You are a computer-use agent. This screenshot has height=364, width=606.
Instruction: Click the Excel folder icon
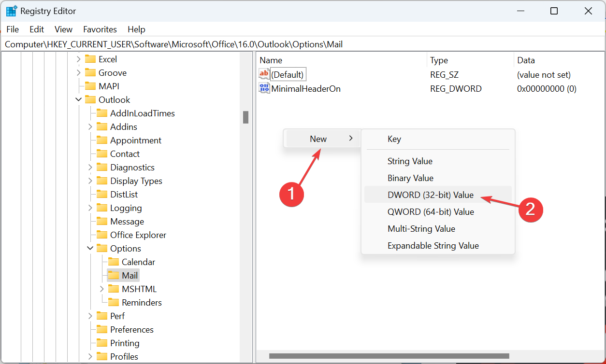pyautogui.click(x=90, y=59)
